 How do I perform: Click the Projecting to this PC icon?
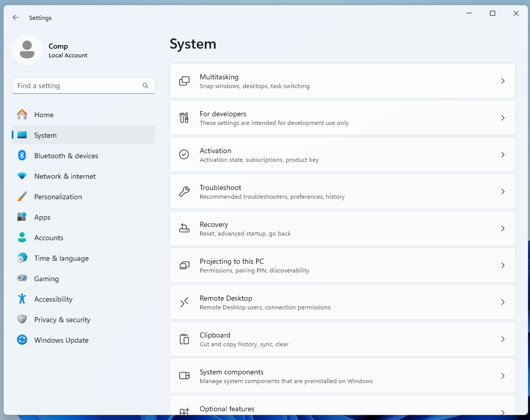[184, 265]
